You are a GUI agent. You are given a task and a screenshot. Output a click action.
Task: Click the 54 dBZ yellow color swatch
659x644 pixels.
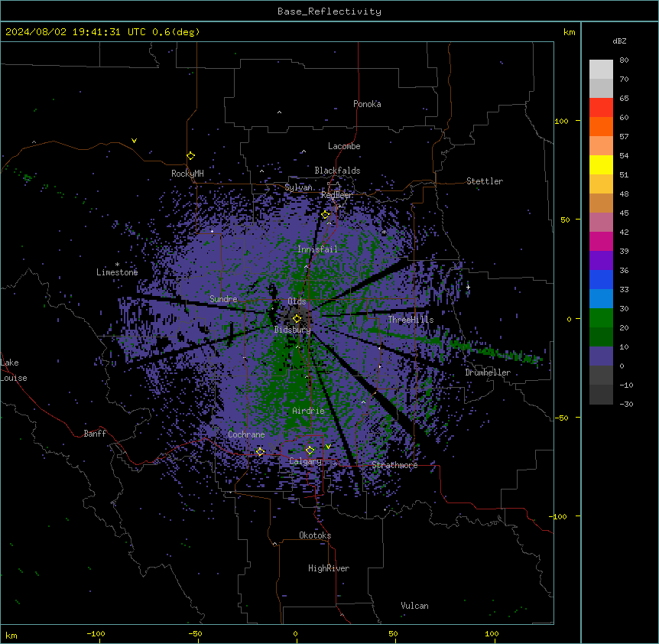click(x=601, y=164)
